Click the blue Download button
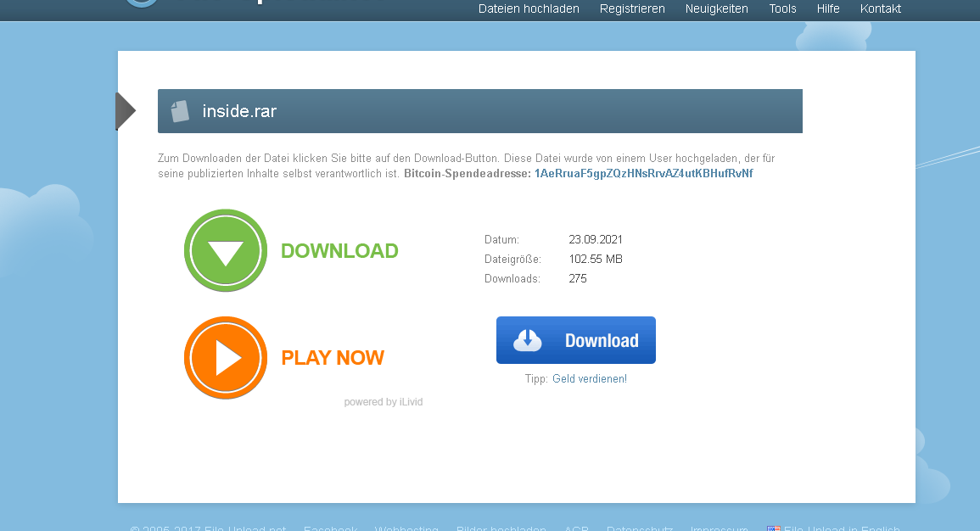 (x=575, y=340)
